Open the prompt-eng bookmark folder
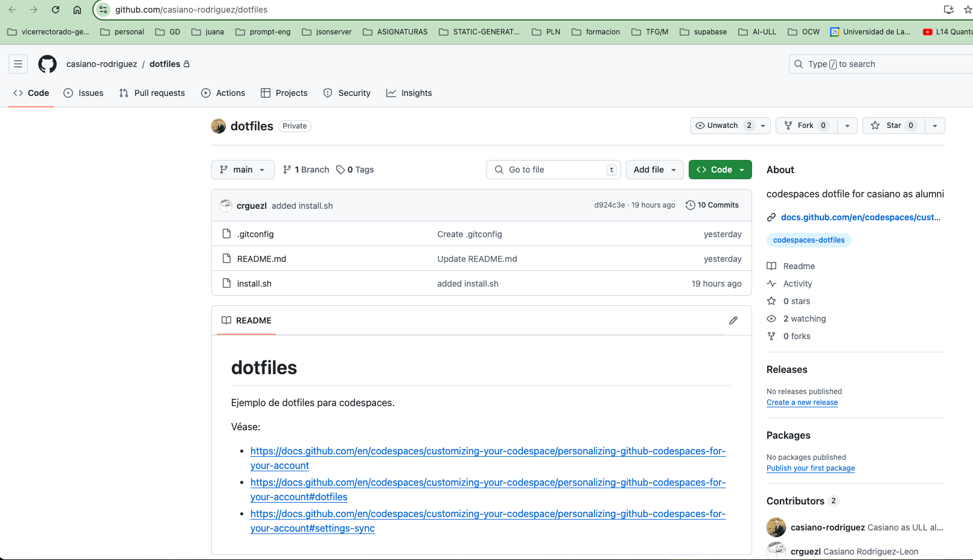This screenshot has width=973, height=560. click(x=263, y=32)
